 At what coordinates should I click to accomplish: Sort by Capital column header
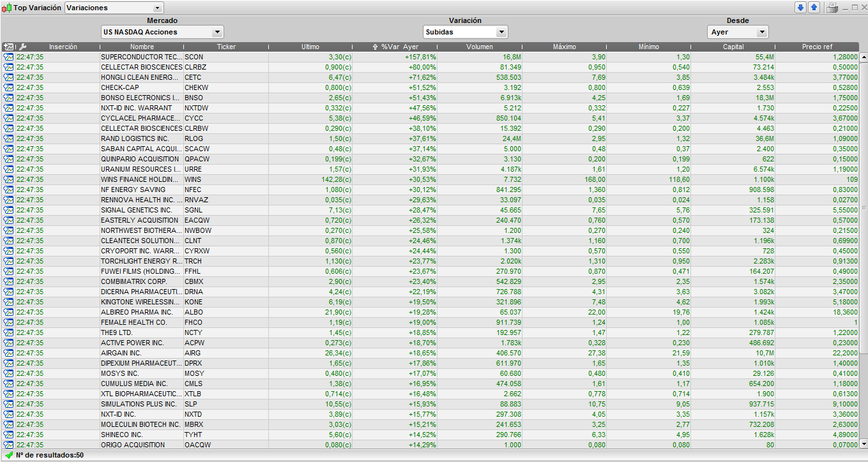tap(733, 47)
